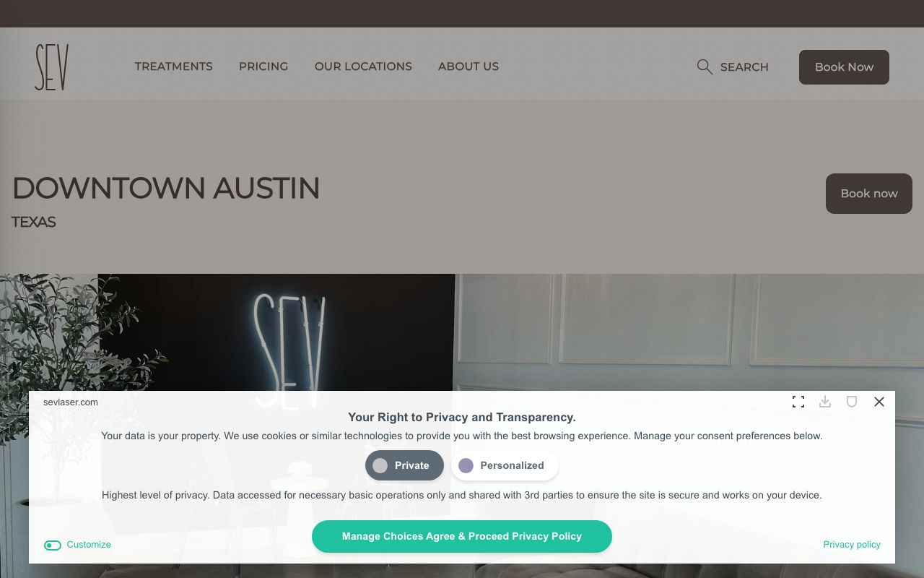Click Book now beside Downtown Austin

tap(869, 194)
